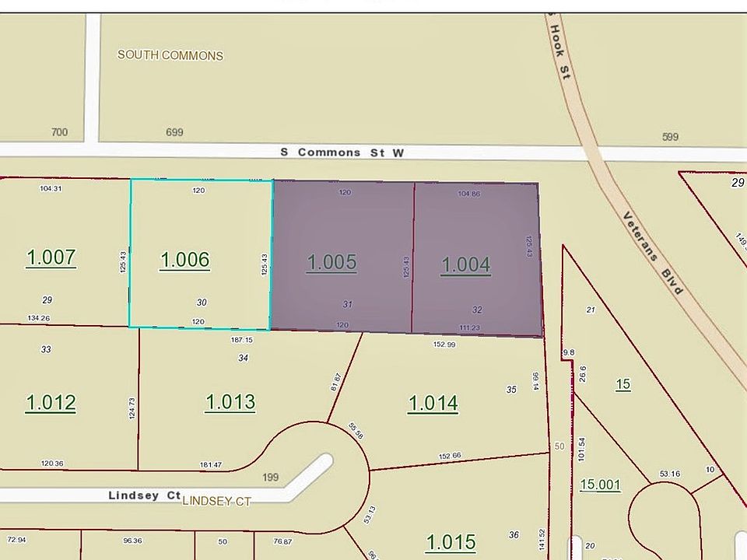Click the 53.16 dimension label
This screenshot has height=560, width=747.
pyautogui.click(x=670, y=474)
